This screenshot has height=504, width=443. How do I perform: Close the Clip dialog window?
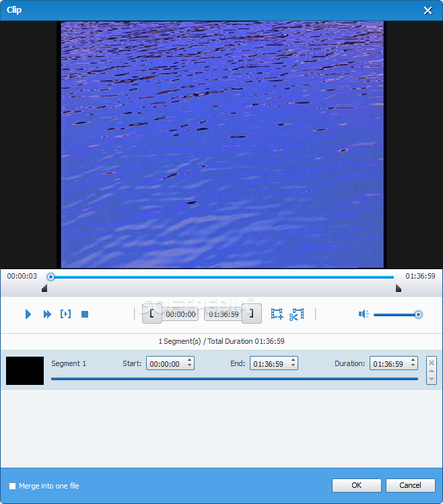coord(428,11)
